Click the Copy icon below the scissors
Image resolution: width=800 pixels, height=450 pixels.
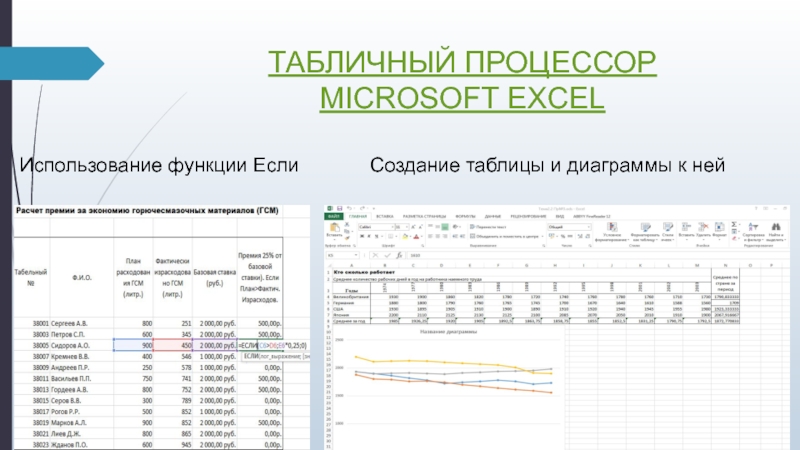[x=346, y=231]
